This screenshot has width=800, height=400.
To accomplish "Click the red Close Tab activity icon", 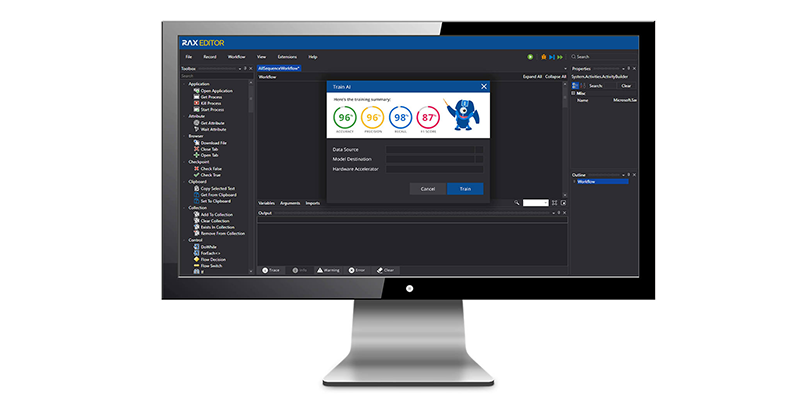I will 196,149.
